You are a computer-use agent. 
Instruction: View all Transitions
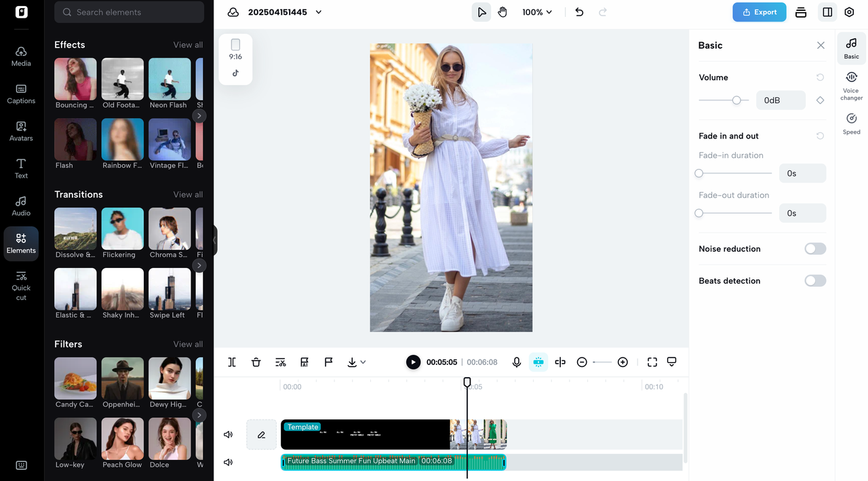pos(188,194)
